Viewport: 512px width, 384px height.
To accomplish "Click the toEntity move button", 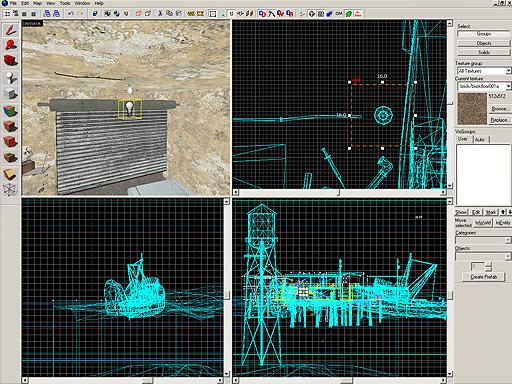I will (x=502, y=223).
